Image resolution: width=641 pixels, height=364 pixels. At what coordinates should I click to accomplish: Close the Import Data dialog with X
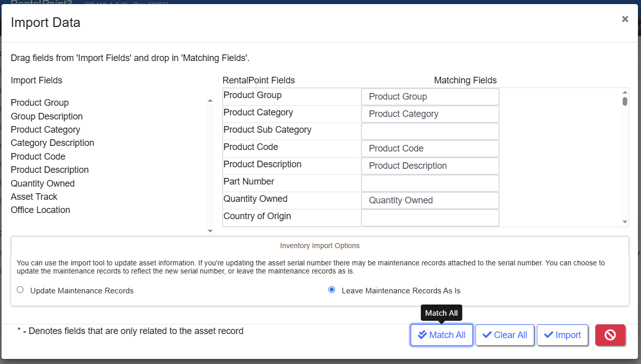[x=625, y=19]
